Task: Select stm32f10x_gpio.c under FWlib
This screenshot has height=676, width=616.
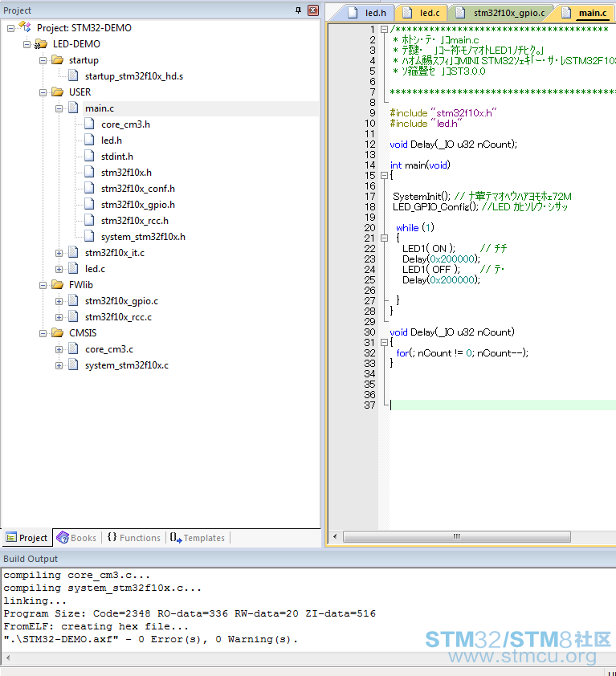Action: (x=121, y=301)
